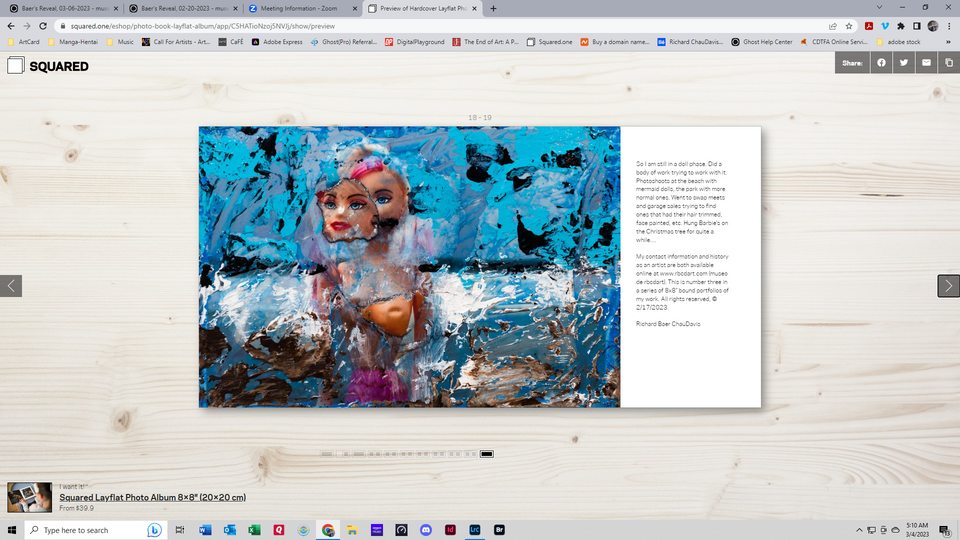This screenshot has width=960, height=540.
Task: Open Outlook from the taskbar
Action: [x=230, y=530]
